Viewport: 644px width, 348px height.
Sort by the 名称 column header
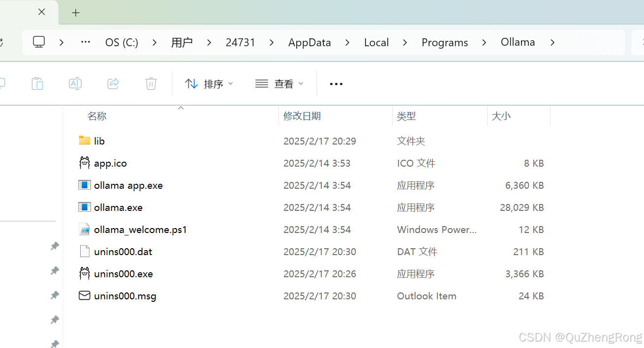click(x=97, y=116)
